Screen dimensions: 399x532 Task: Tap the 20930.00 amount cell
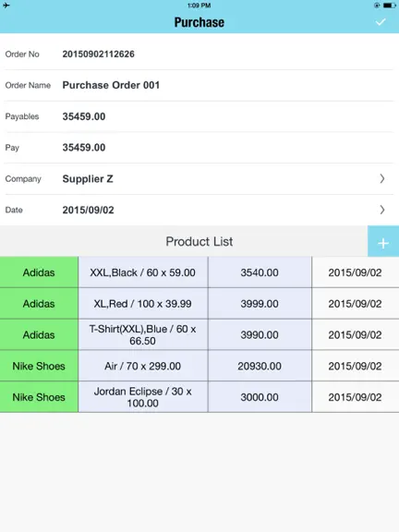click(x=260, y=366)
